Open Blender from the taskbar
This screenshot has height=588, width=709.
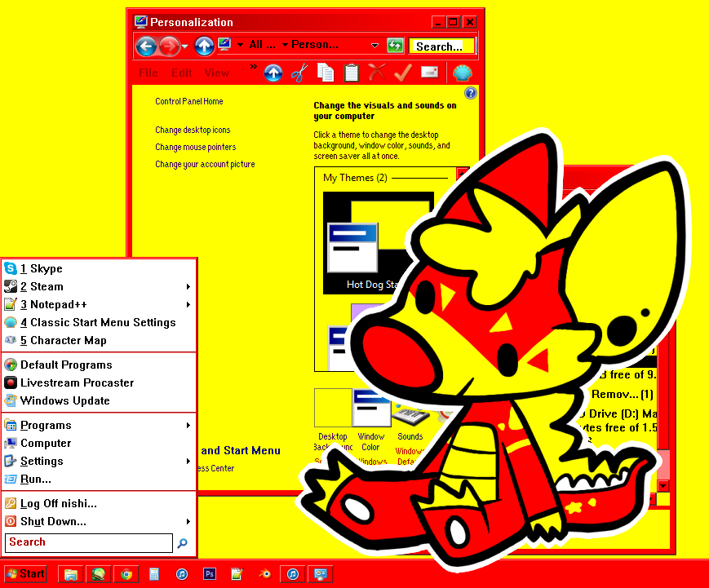pyautogui.click(x=265, y=574)
